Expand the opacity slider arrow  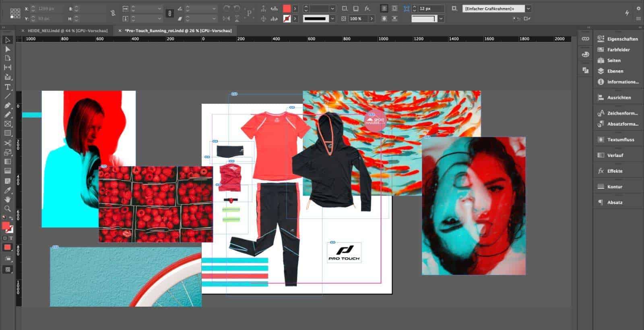click(x=372, y=19)
